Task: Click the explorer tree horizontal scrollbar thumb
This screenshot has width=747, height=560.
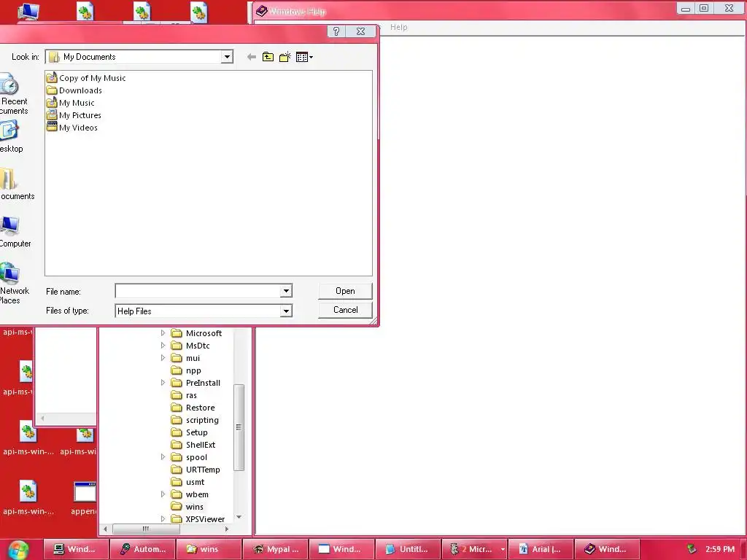Action: click(146, 529)
